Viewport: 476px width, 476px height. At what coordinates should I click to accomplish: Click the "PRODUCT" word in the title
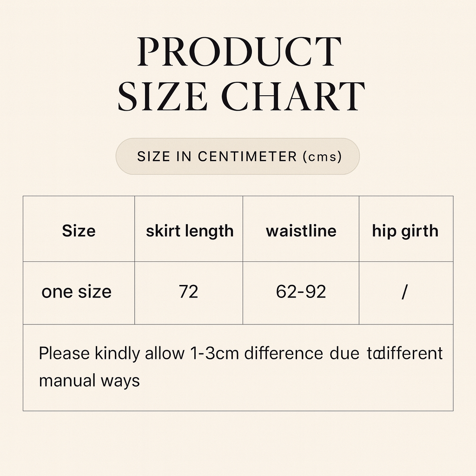pos(239,52)
